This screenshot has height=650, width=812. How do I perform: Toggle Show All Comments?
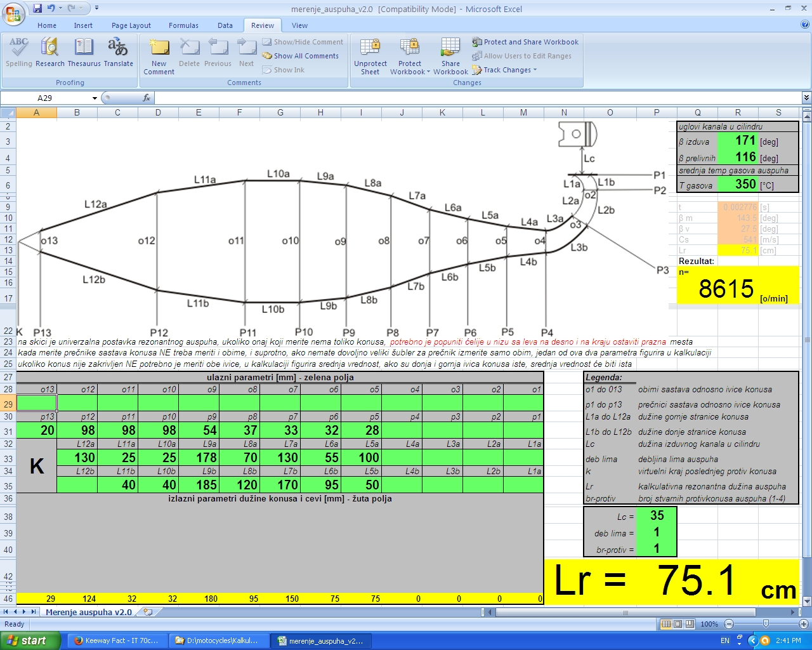click(301, 56)
